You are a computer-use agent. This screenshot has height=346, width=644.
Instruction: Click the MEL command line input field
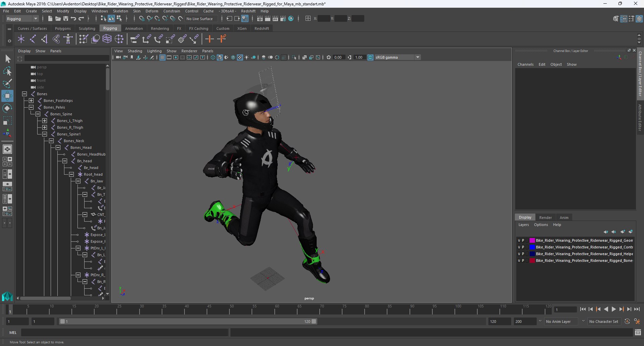point(125,333)
